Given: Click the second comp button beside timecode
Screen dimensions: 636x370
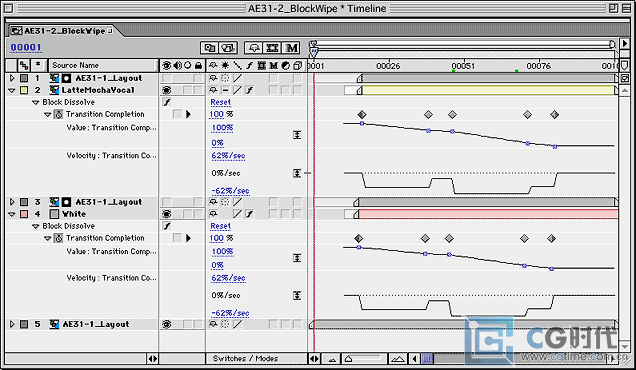Looking at the screenshot, I should point(228,48).
